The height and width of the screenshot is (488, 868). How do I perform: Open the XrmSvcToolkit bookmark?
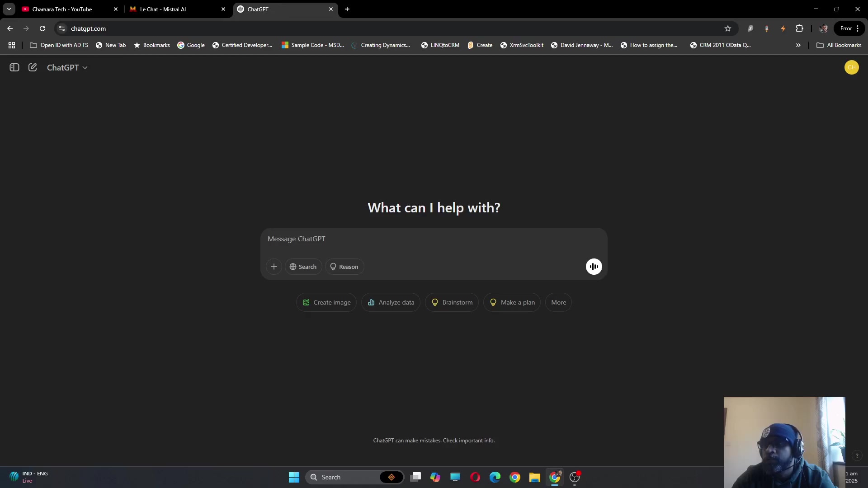point(522,45)
